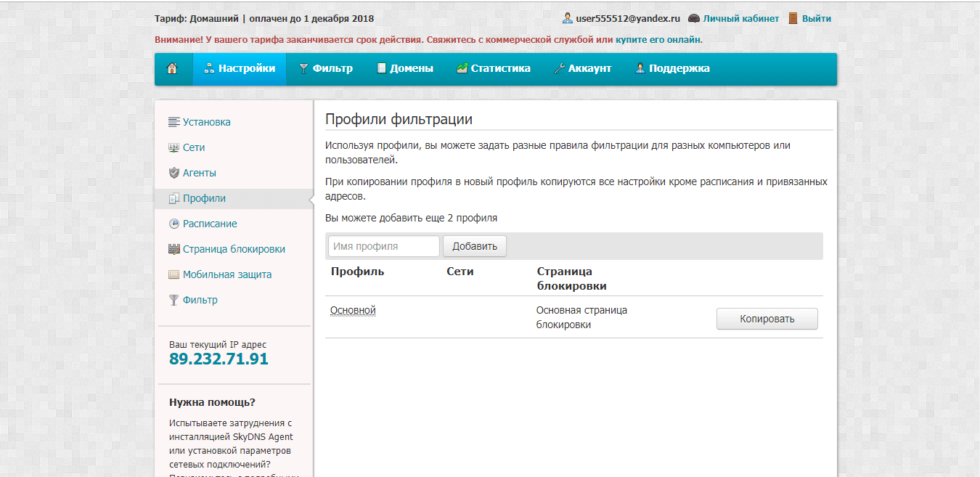Click the door icon next to Выйти
This screenshot has width=980, height=477.
(x=793, y=19)
